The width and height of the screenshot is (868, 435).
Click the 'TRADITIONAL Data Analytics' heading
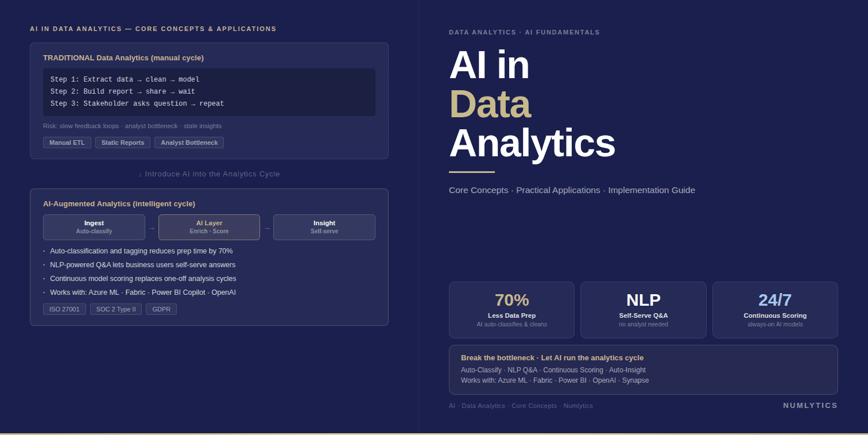tap(123, 58)
